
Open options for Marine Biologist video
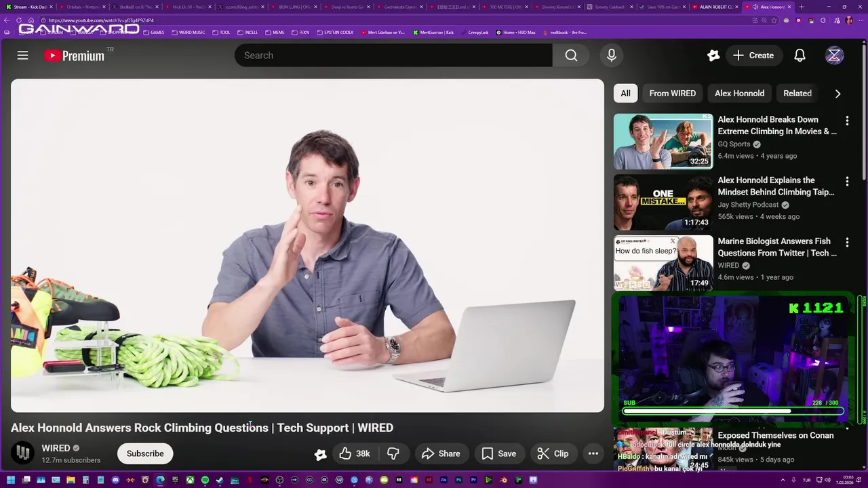(x=847, y=242)
